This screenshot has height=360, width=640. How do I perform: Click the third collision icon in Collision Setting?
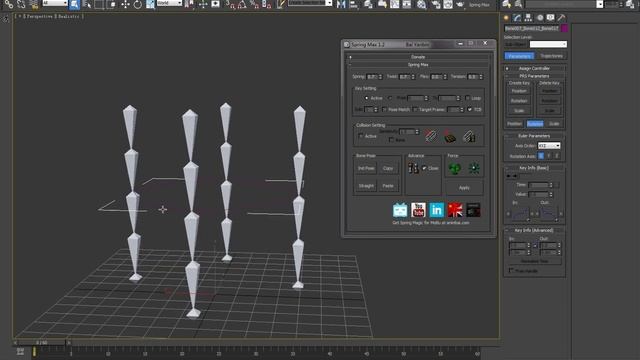click(x=469, y=136)
